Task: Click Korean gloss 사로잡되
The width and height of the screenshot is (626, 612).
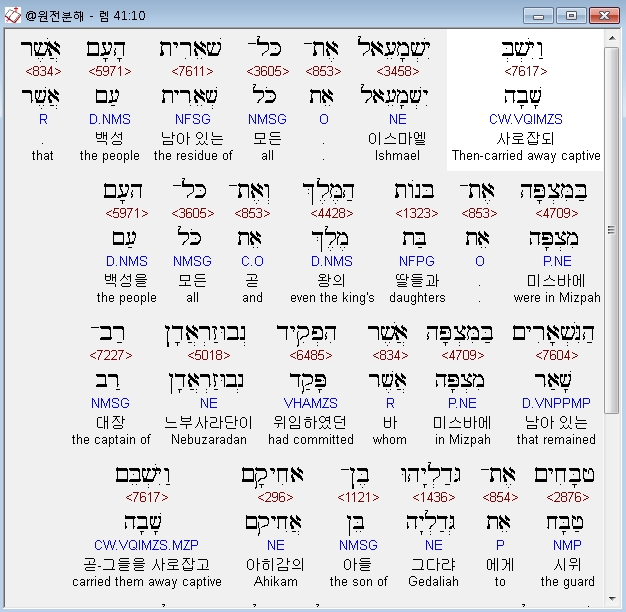Action: point(526,139)
